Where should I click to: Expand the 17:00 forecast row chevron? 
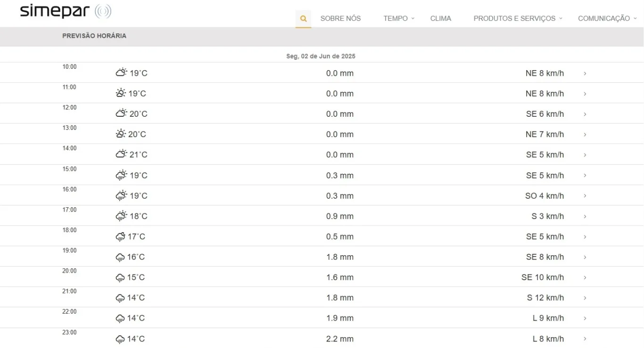pyautogui.click(x=585, y=216)
